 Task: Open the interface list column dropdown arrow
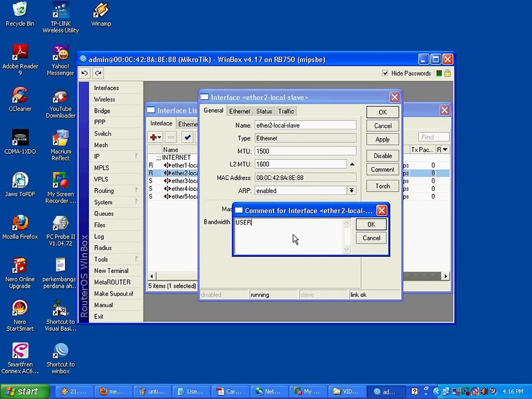pos(445,150)
